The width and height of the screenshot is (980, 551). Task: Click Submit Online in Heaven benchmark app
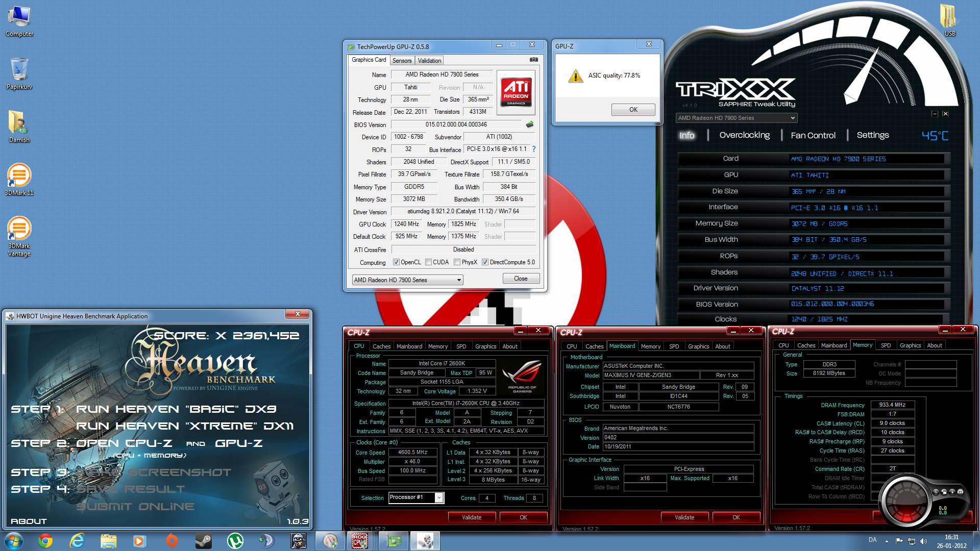(x=135, y=506)
